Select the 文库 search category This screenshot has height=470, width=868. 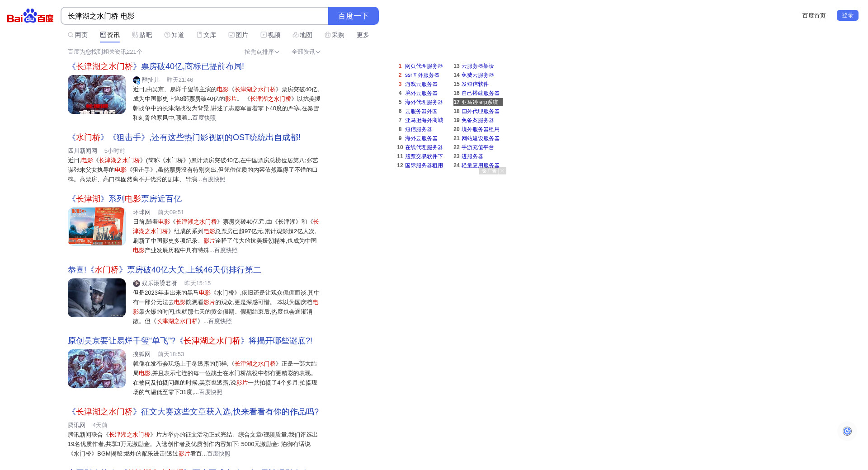(206, 35)
